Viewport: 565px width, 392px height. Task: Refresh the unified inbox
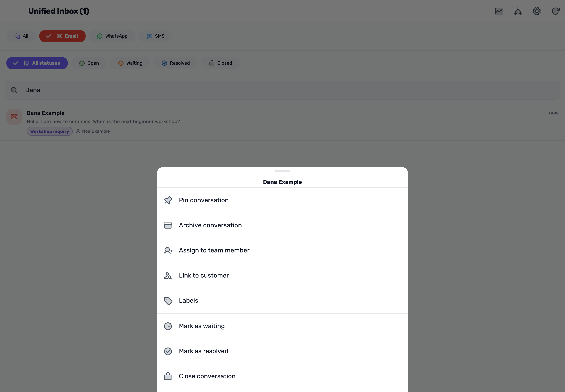pyautogui.click(x=556, y=11)
